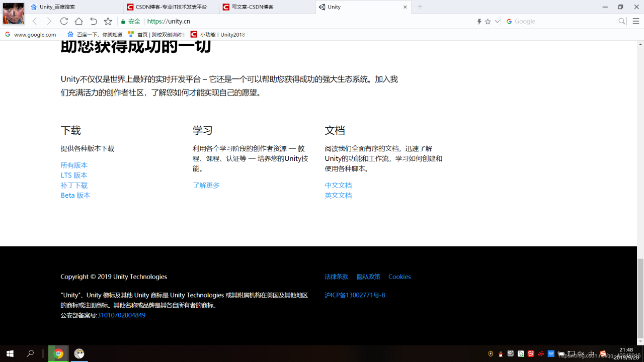The width and height of the screenshot is (644, 362).
Task: Mute system volume via tray speaker icon
Action: click(581, 353)
